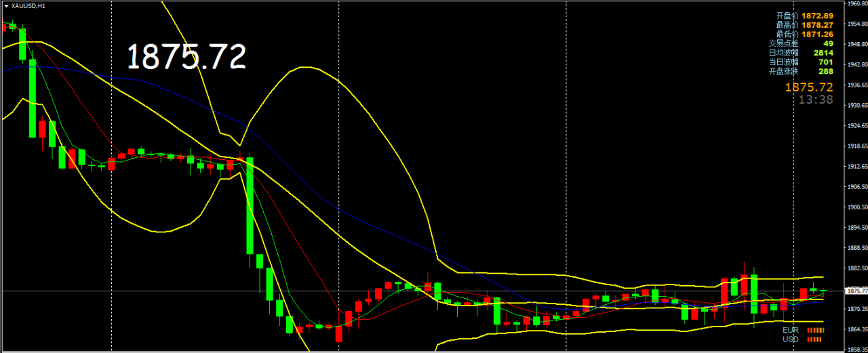This screenshot has height=353, width=868.
Task: Click the 1942.80 price axis label
Action: click(857, 64)
